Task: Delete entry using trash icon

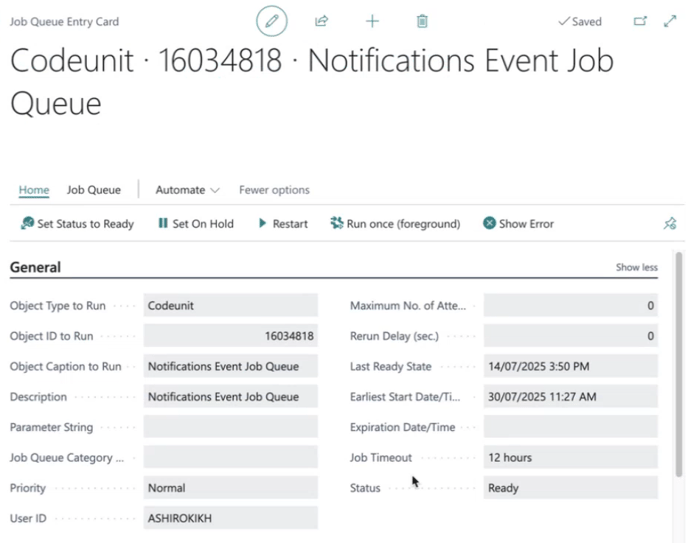Action: (422, 21)
